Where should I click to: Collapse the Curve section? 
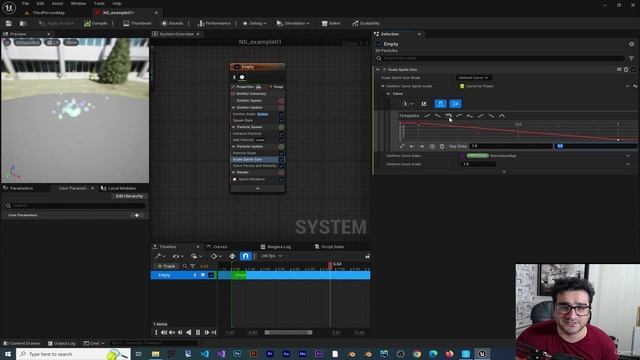click(x=388, y=94)
